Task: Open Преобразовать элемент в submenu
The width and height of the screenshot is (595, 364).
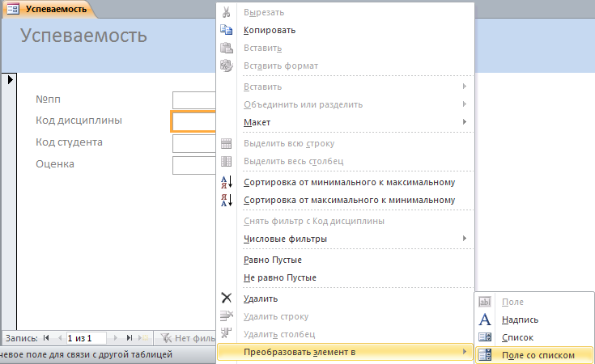Action: point(346,352)
